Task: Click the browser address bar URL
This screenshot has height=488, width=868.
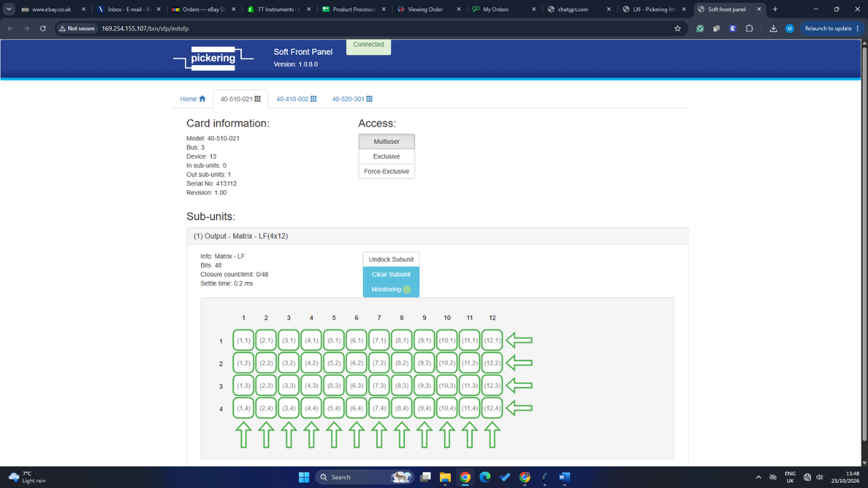Action: pyautogui.click(x=140, y=28)
